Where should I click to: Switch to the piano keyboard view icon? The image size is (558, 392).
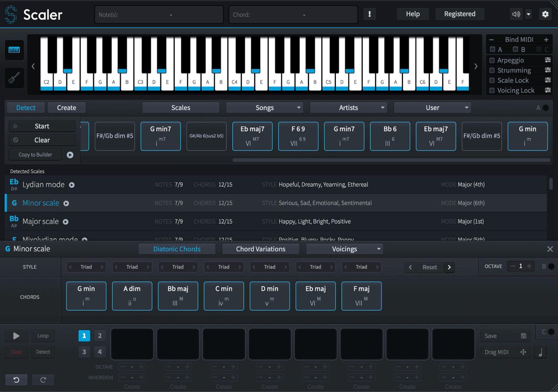click(14, 50)
